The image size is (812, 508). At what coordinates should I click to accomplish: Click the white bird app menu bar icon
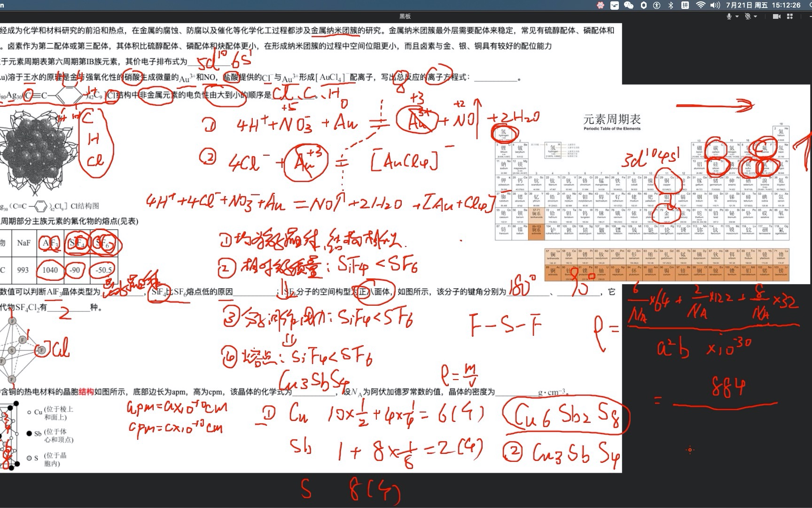click(x=615, y=5)
